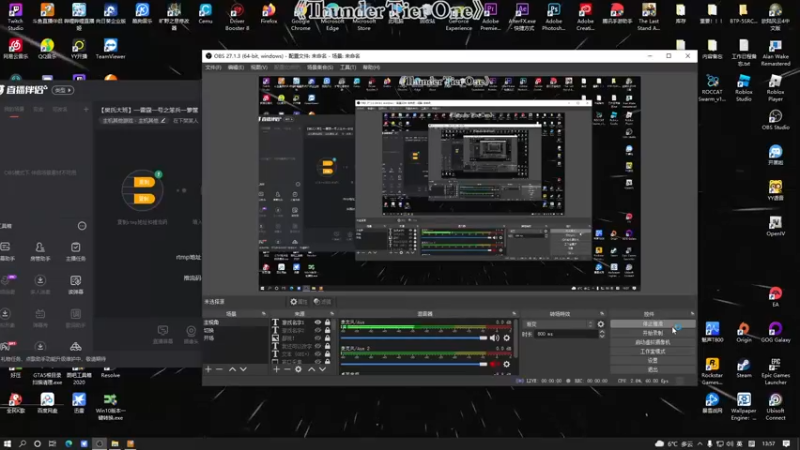Click the edit pencil in streaming companion header
This screenshot has width=800, height=450.
tap(163, 121)
